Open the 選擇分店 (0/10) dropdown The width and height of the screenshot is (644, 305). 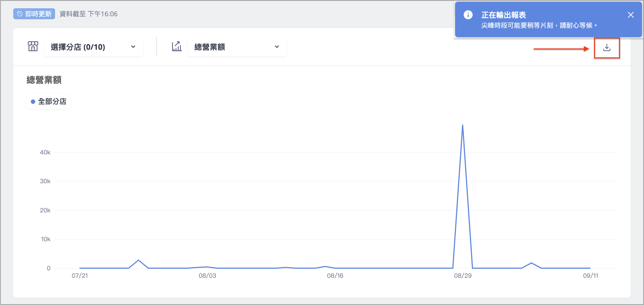coord(93,47)
